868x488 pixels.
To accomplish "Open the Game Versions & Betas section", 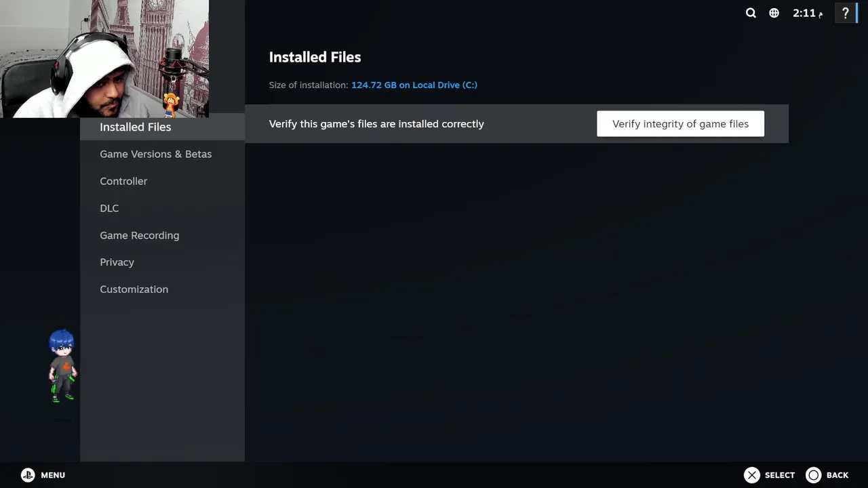I will (x=156, y=154).
